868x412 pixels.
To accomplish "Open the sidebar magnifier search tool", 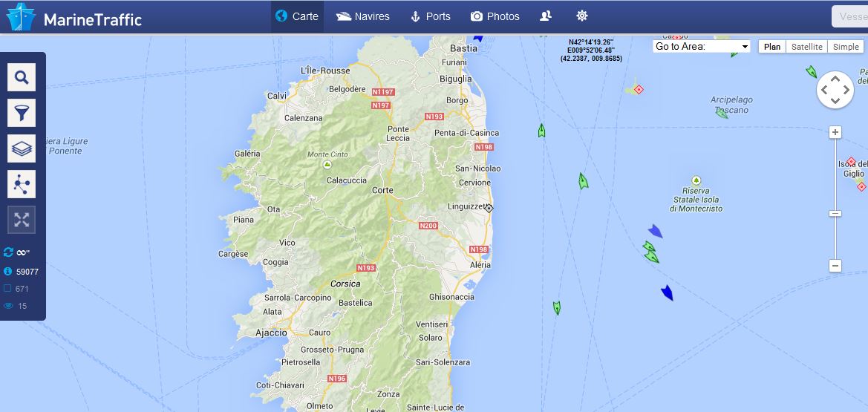I will [x=22, y=77].
